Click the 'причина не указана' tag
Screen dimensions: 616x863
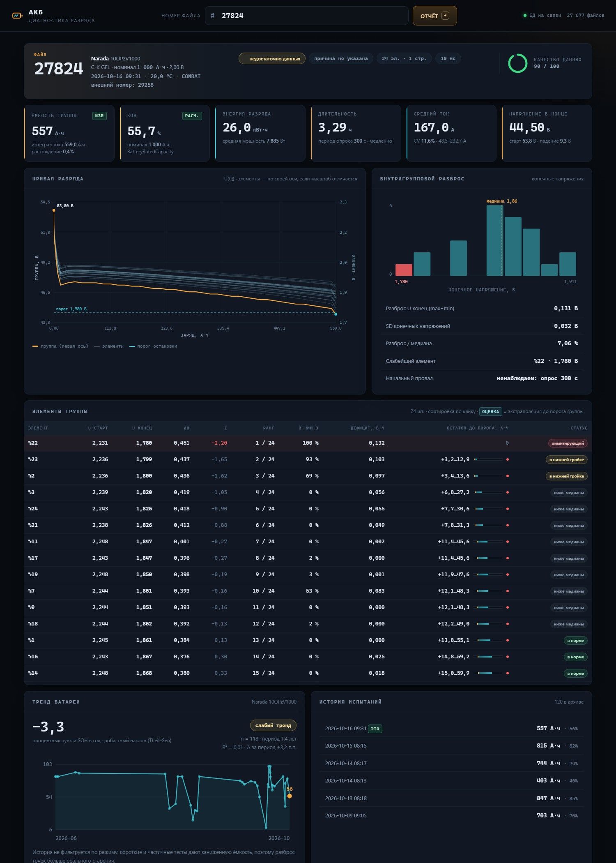point(341,58)
